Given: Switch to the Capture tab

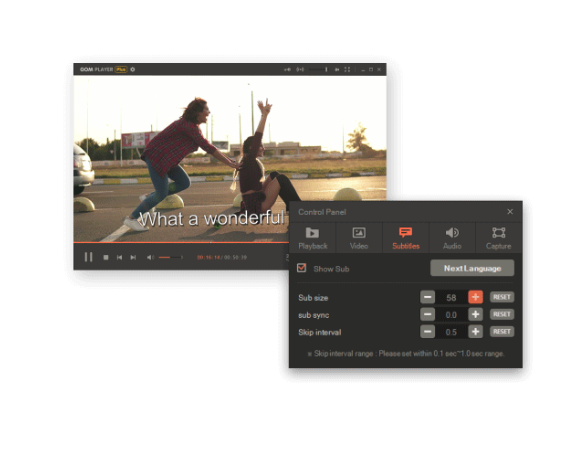Looking at the screenshot, I should pyautogui.click(x=499, y=238).
